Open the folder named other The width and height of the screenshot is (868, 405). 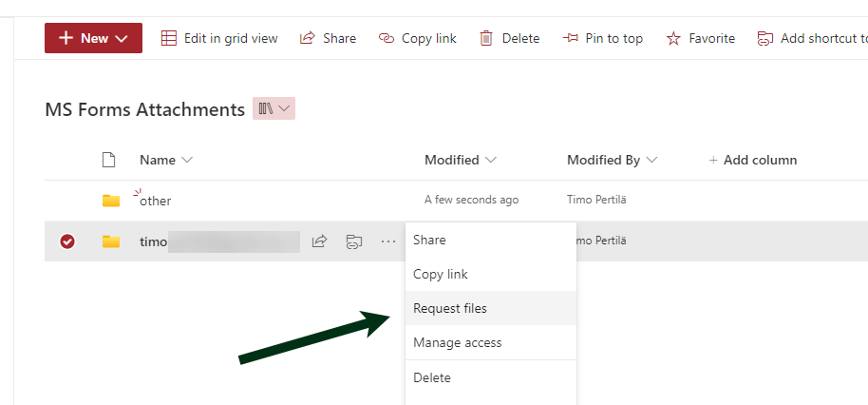[x=156, y=201]
